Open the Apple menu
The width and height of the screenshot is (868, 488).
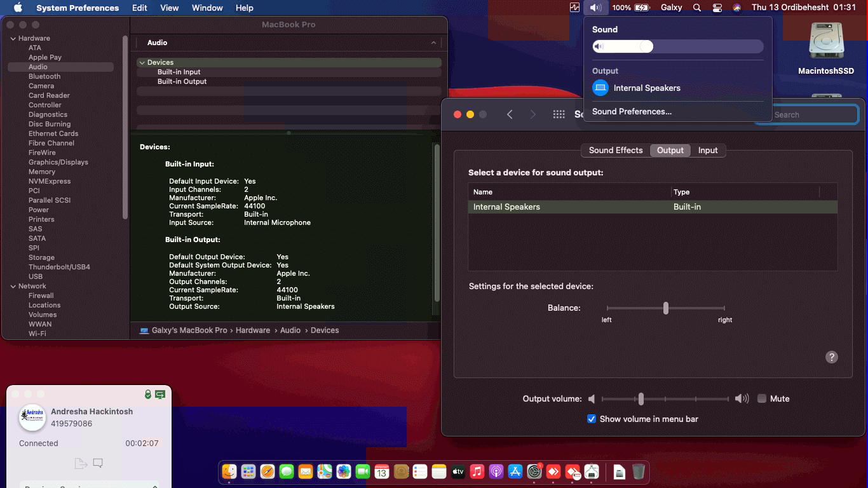tap(18, 8)
